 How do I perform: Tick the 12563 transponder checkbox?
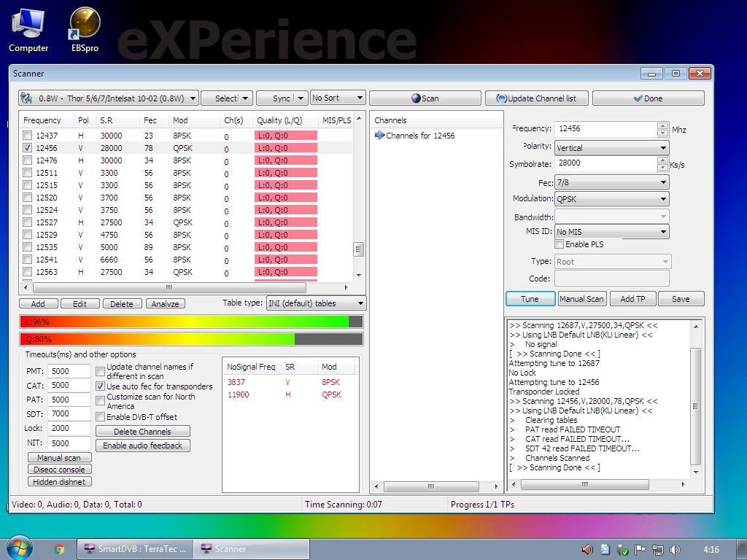click(x=28, y=271)
